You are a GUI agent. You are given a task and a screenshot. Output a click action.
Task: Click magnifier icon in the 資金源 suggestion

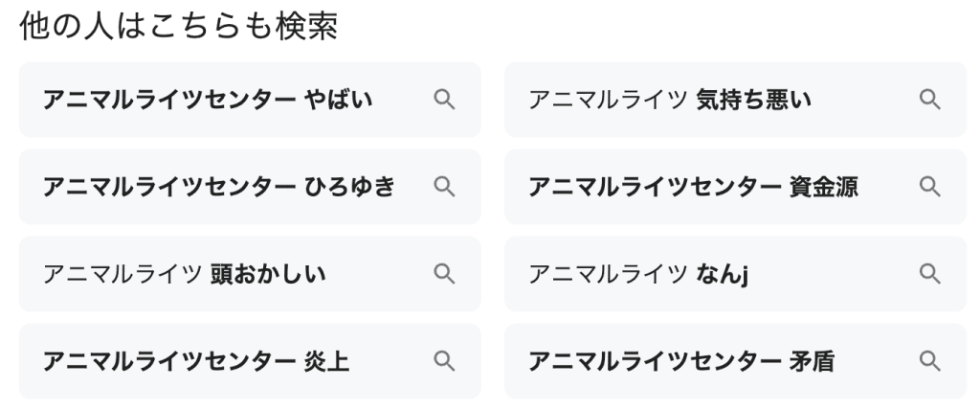(929, 187)
